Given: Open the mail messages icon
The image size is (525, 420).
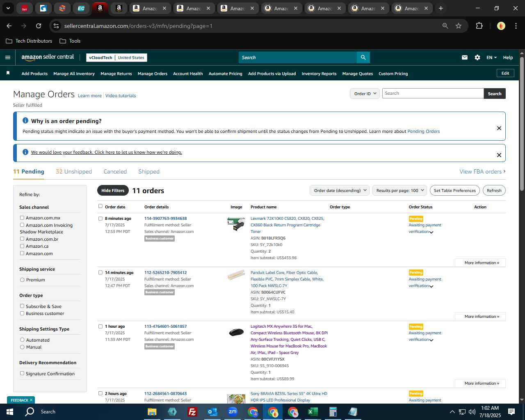Looking at the screenshot, I should coord(464,57).
